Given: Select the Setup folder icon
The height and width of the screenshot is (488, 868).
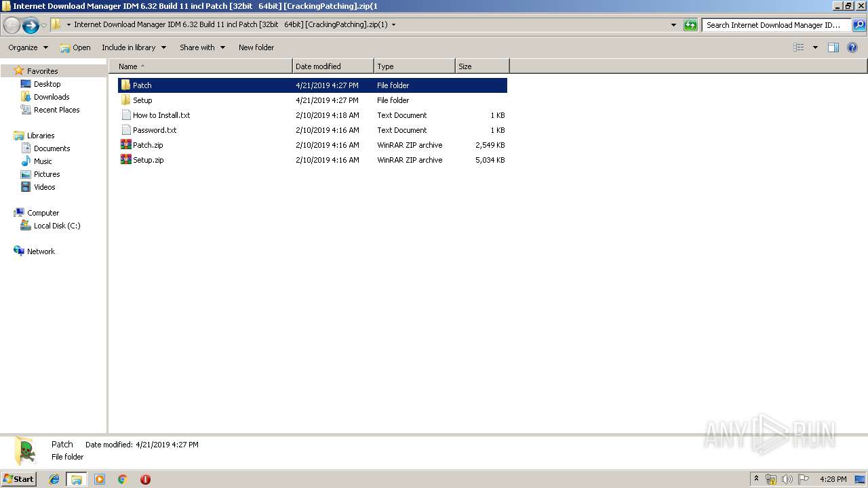Looking at the screenshot, I should pos(125,100).
